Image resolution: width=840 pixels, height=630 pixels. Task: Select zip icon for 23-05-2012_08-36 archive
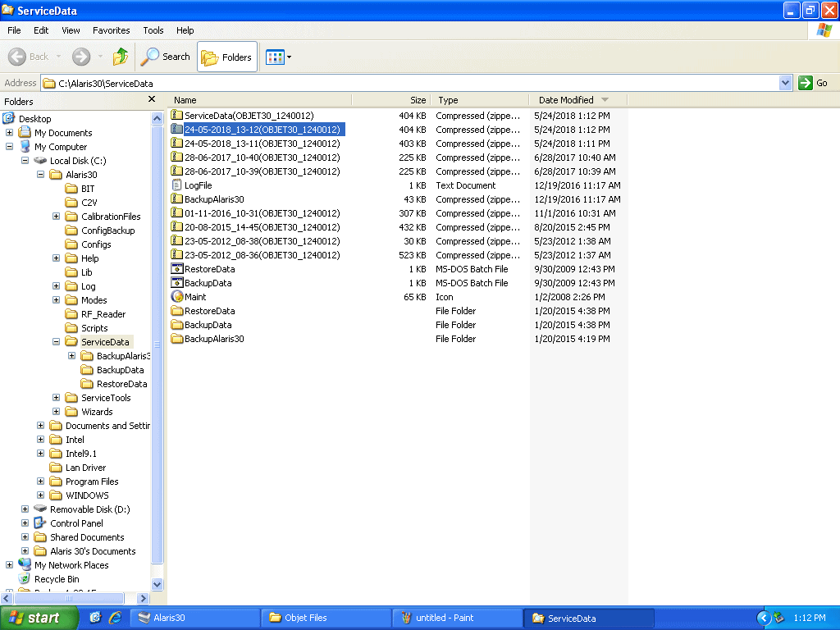tap(177, 254)
